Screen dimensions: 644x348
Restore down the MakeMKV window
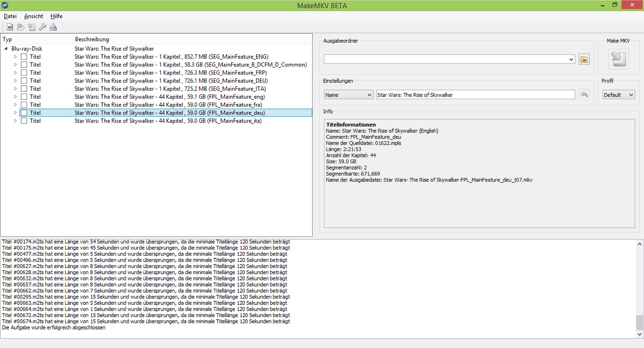point(615,5)
